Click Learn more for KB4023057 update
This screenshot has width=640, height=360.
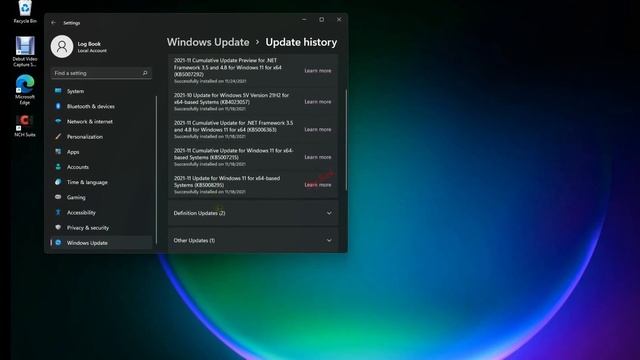coord(318,102)
